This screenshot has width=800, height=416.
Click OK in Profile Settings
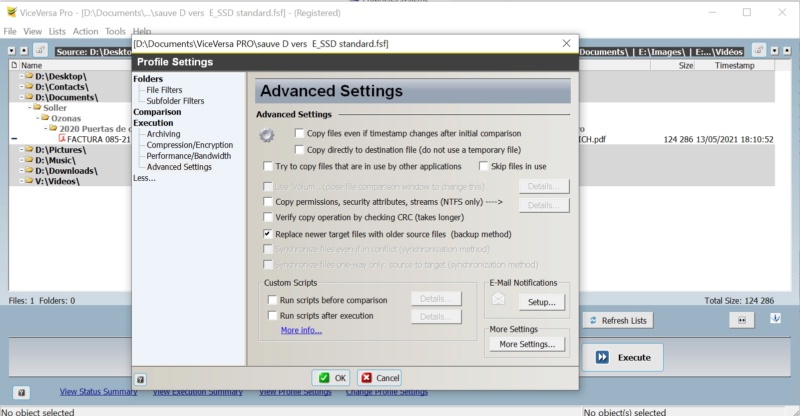(331, 378)
